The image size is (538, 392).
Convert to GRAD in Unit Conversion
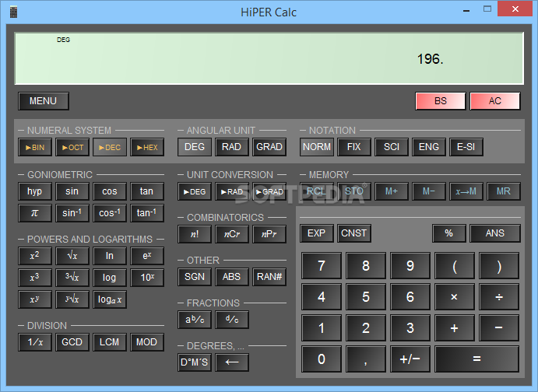tap(269, 191)
